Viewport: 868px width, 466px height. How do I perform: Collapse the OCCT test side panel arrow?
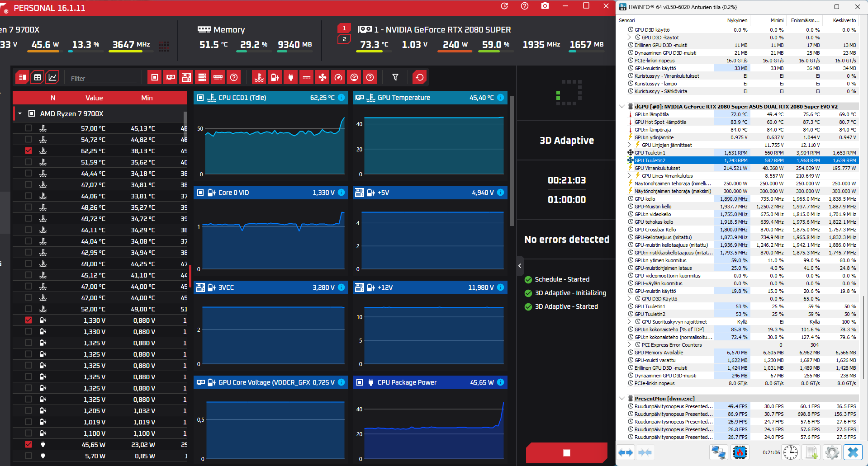pyautogui.click(x=520, y=266)
